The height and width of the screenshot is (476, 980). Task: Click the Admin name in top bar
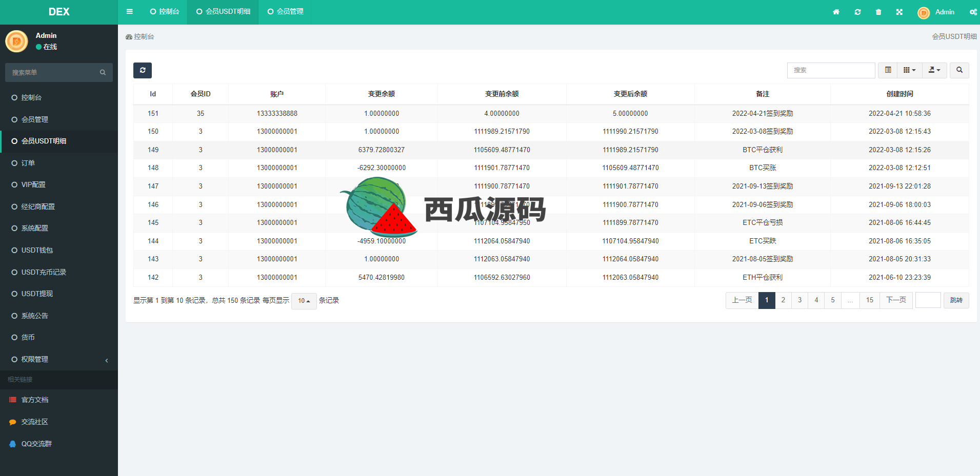point(945,12)
